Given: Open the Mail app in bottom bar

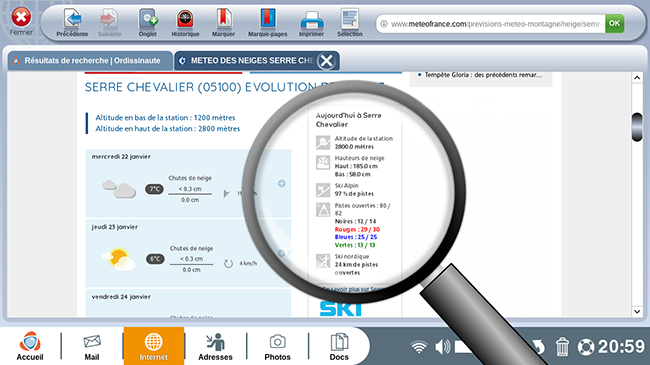Looking at the screenshot, I should click(92, 346).
